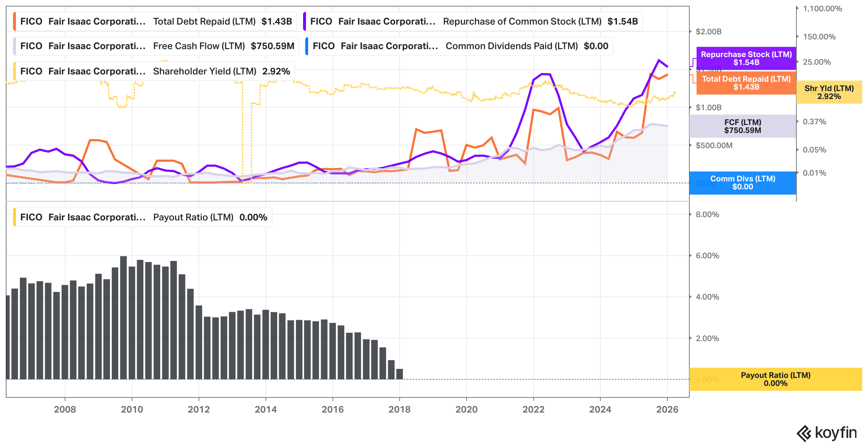Select the Repurchase Stock (LTM) axis label

pyautogui.click(x=746, y=58)
